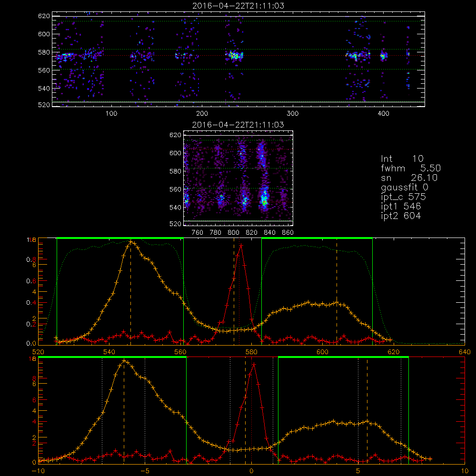
Task: Click x-axis label 5 on bottom plot
Action: pyautogui.click(x=358, y=471)
